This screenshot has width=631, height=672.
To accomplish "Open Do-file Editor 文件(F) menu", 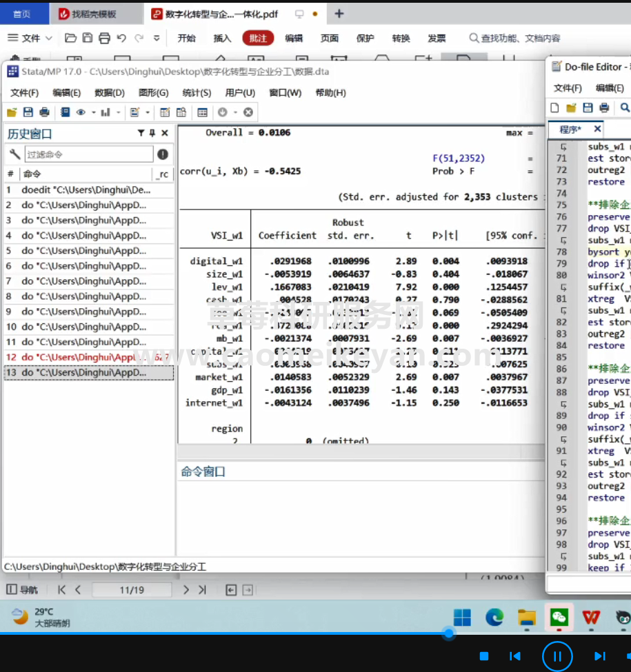I will [568, 88].
